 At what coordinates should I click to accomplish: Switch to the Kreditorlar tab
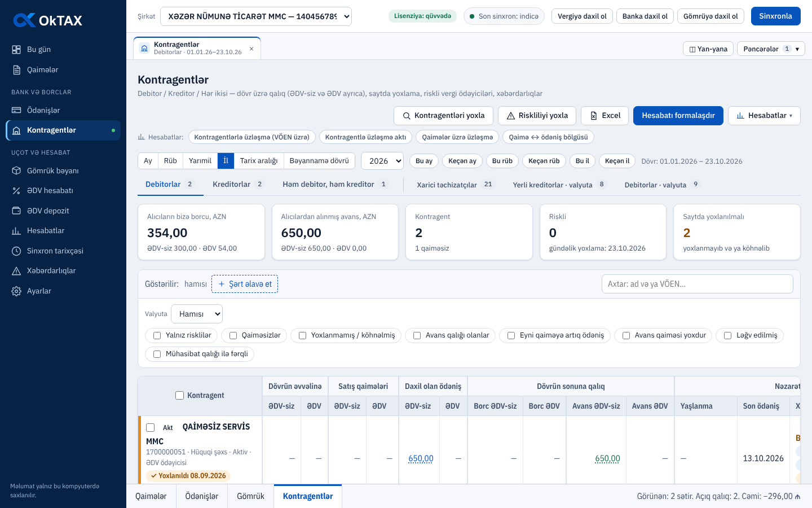pos(237,185)
